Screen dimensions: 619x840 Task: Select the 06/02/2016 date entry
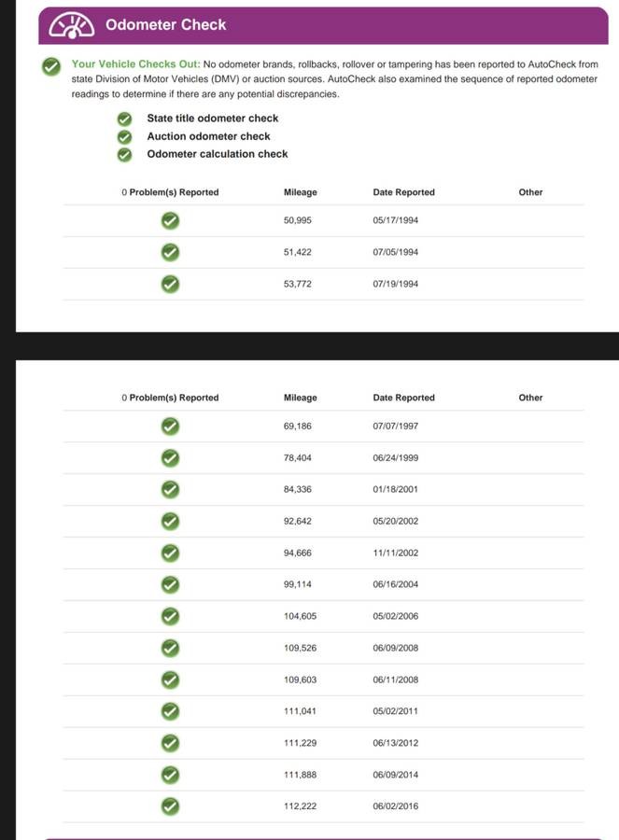[395, 805]
